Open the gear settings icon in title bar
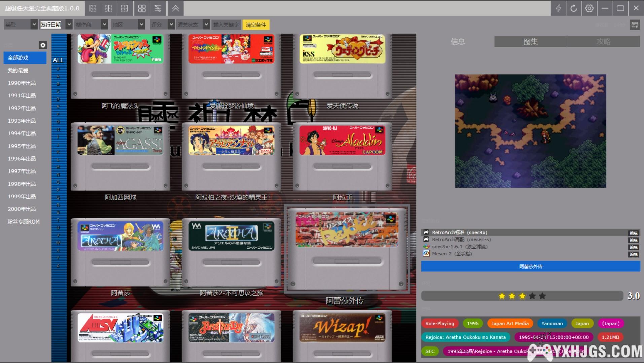The image size is (644, 363). [x=589, y=8]
